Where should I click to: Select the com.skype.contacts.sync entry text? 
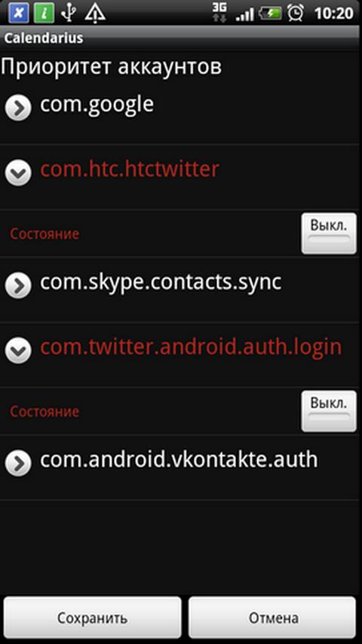161,283
